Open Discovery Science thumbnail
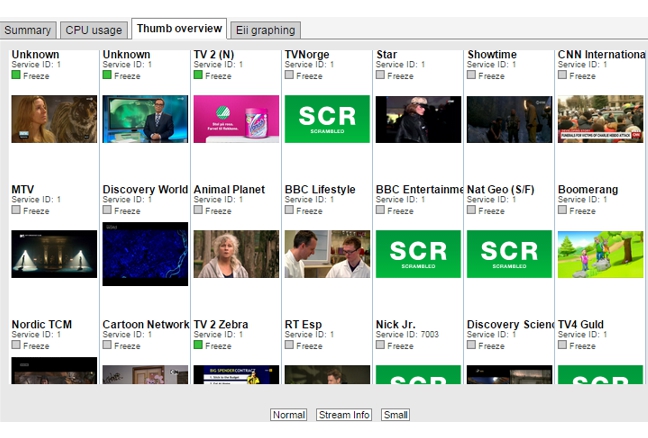Screen dimensions: 648x438 [509, 375]
